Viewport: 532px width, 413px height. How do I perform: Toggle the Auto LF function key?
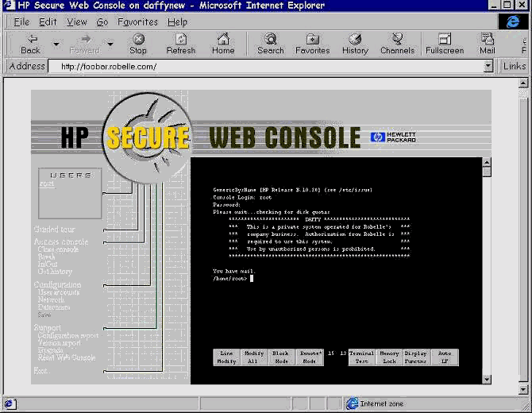(445, 357)
